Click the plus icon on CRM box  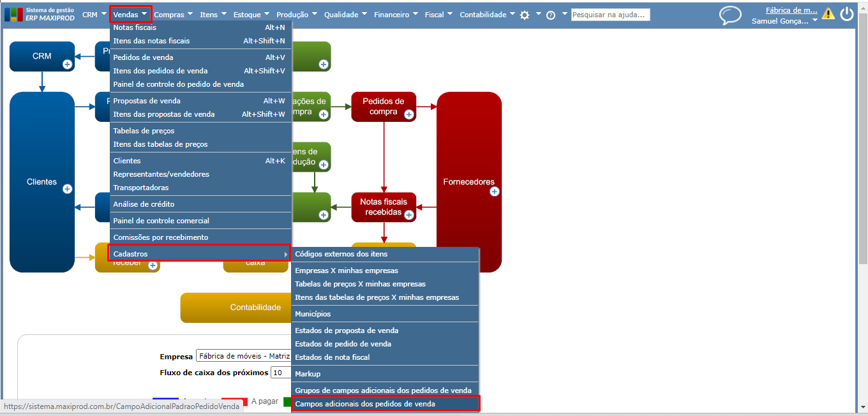(67, 64)
